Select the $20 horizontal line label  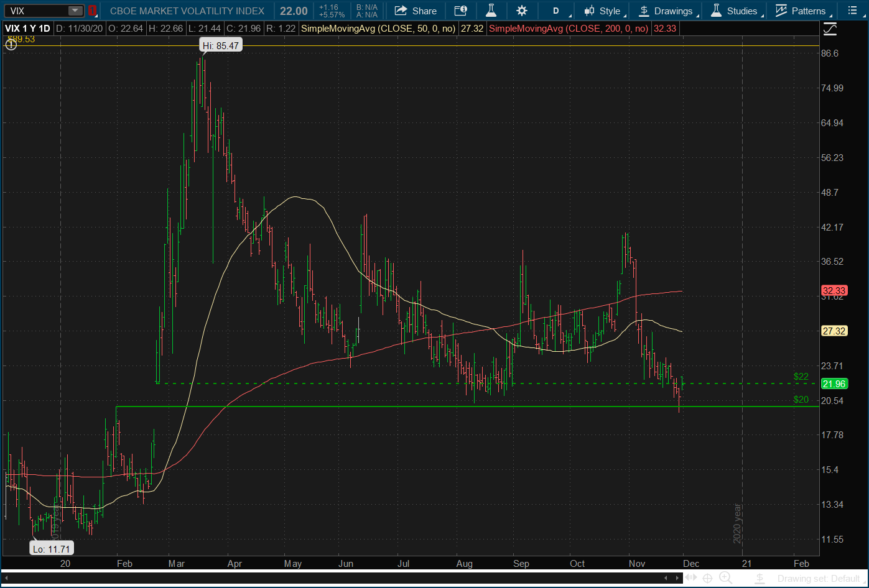point(801,400)
